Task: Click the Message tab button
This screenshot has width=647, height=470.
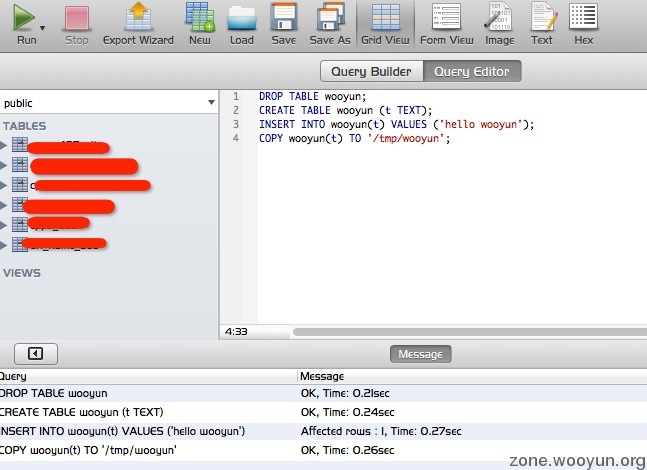Action: pyautogui.click(x=420, y=354)
